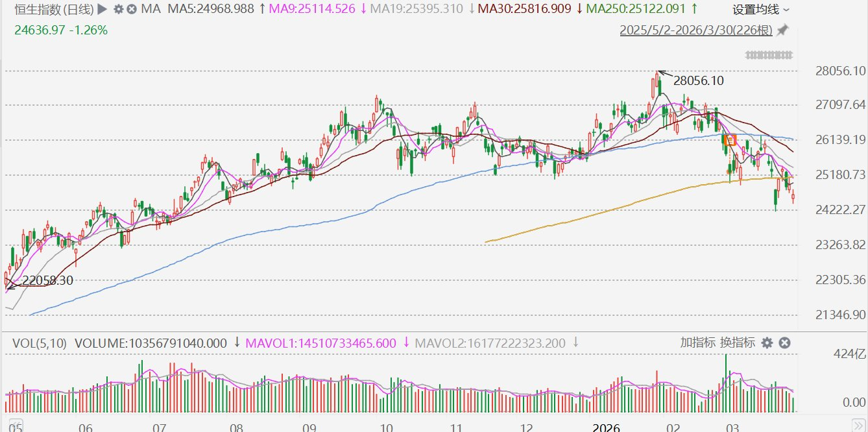Open the 2025/5/2-2026/3/30 date range link

coord(695,30)
